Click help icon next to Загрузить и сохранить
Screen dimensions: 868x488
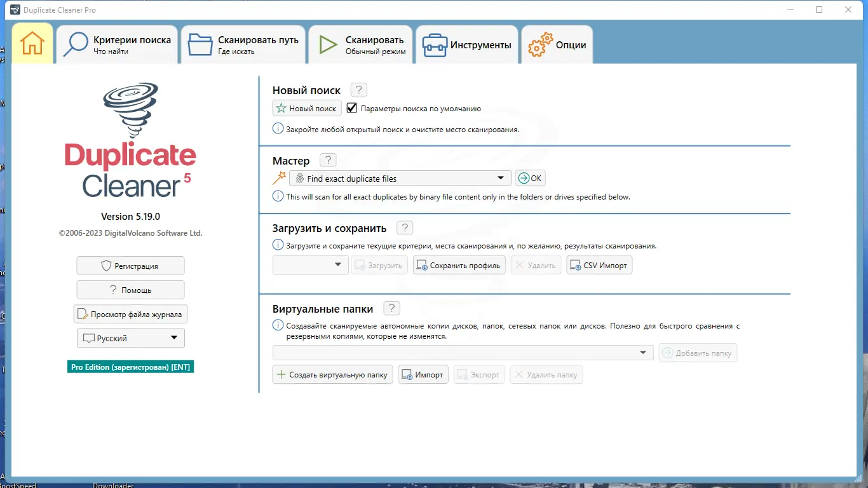[x=405, y=227]
